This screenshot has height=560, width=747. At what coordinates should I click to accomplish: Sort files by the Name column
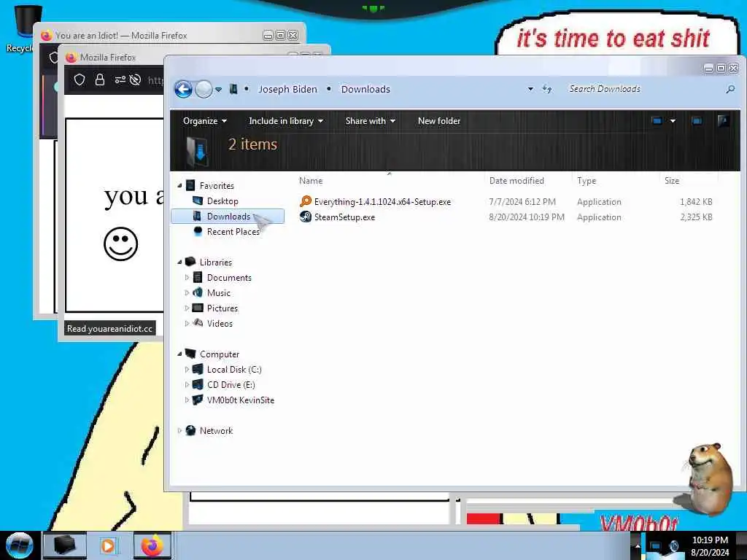coord(311,181)
